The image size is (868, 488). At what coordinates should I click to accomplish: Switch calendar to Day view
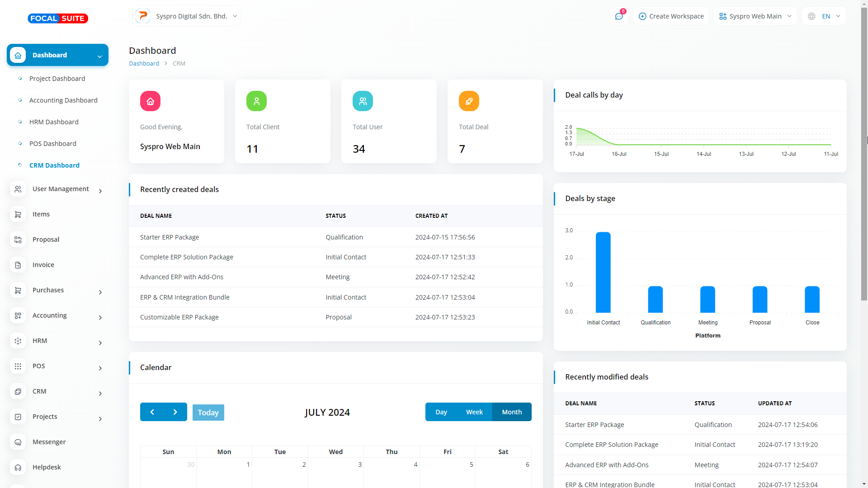441,412
